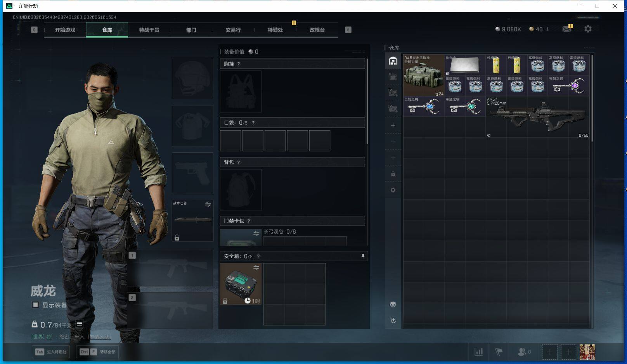This screenshot has height=364, width=627.
Task: Switch to the 特战干员 tab
Action: [x=149, y=30]
